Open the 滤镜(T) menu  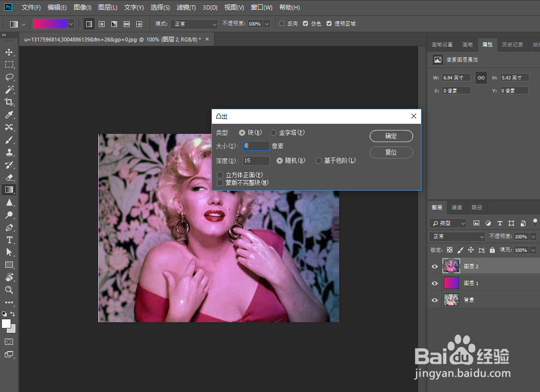[186, 8]
